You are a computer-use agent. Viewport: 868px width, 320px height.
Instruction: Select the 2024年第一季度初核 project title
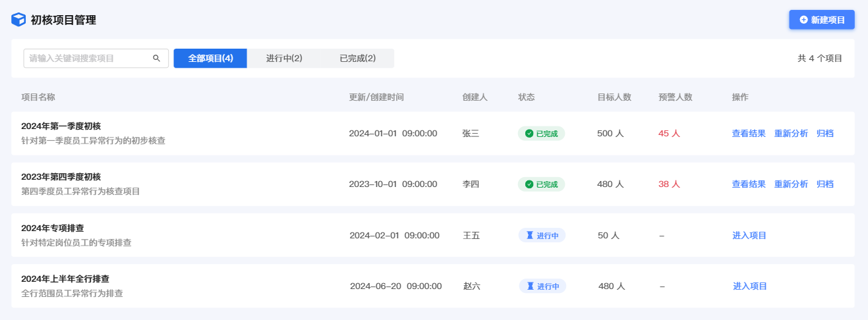61,126
